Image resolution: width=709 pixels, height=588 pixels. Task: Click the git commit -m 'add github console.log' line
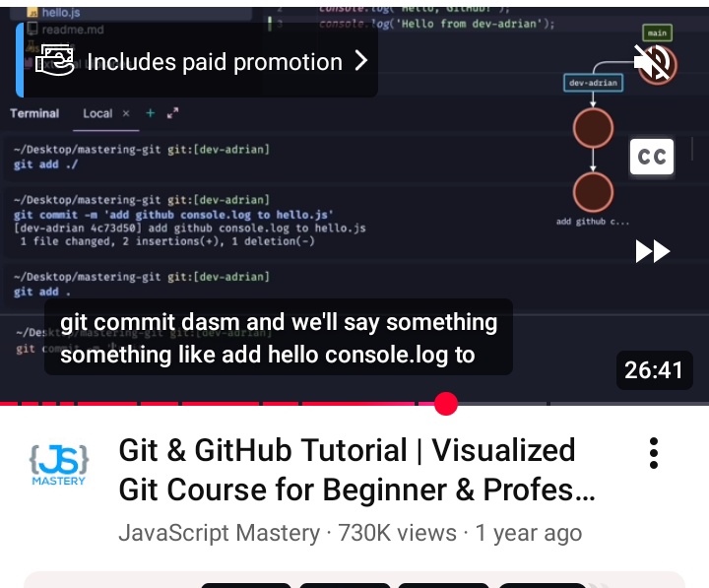(x=173, y=215)
